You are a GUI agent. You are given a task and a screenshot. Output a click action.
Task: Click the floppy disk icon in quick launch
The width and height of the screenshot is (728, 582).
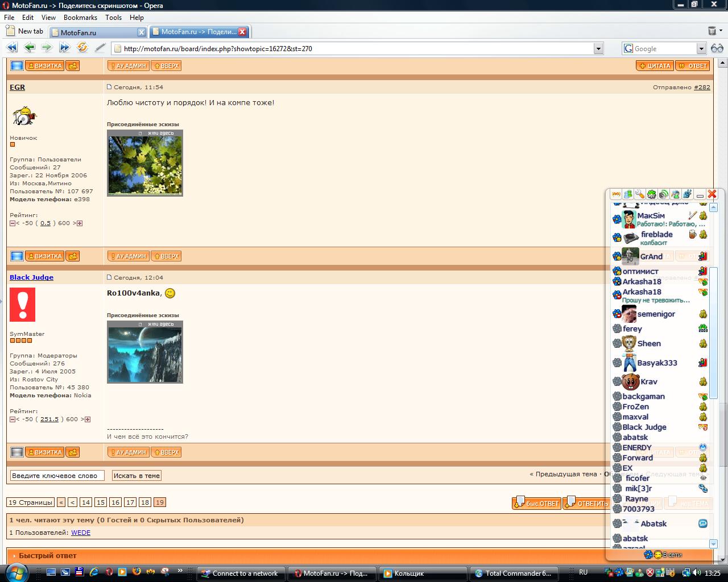(x=80, y=572)
